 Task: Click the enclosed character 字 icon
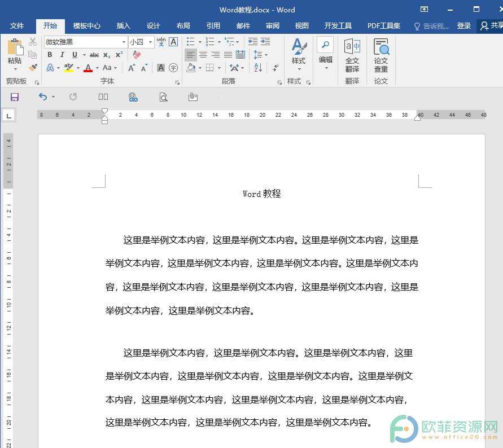click(x=173, y=68)
